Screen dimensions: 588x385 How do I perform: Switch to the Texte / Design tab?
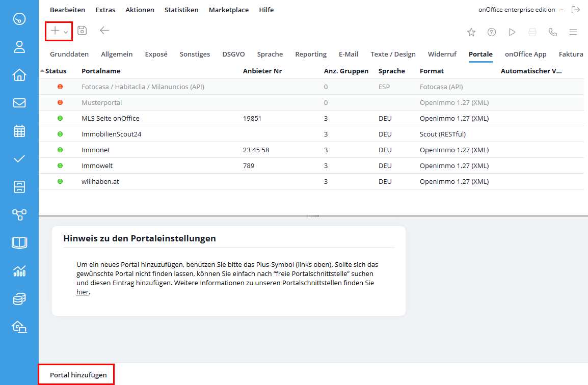393,54
